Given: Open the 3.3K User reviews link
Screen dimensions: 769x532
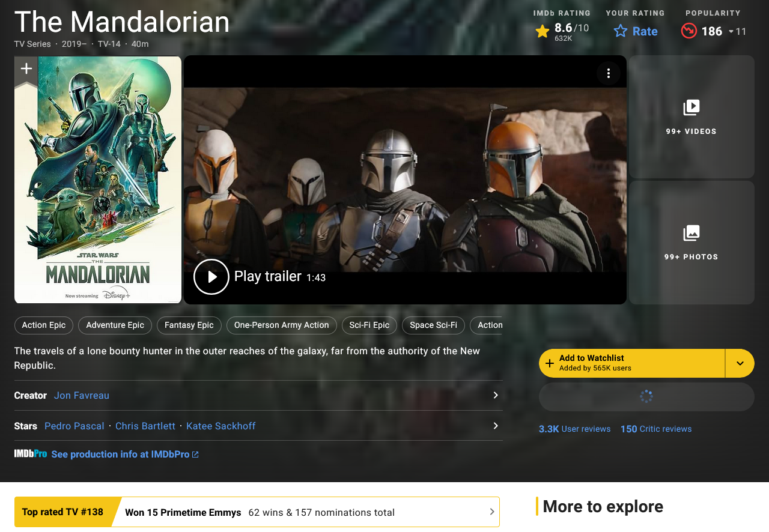Looking at the screenshot, I should pos(575,429).
